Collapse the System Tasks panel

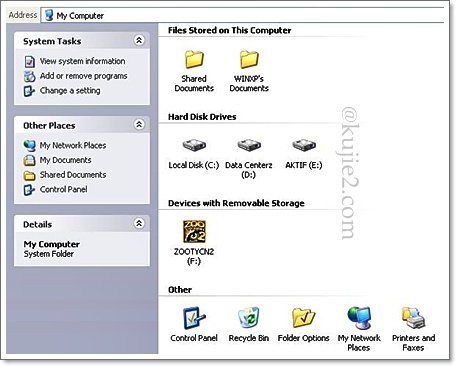click(139, 40)
